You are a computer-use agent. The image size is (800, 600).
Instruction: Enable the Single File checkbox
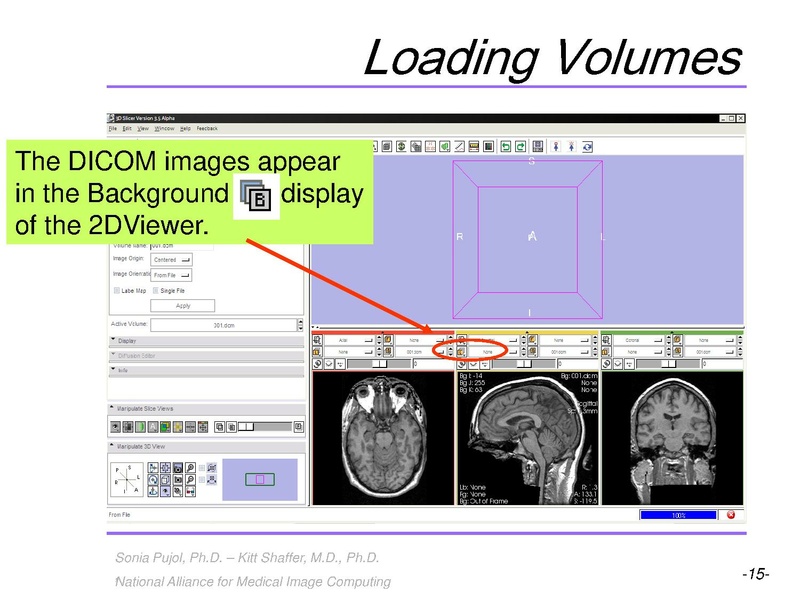click(155, 290)
